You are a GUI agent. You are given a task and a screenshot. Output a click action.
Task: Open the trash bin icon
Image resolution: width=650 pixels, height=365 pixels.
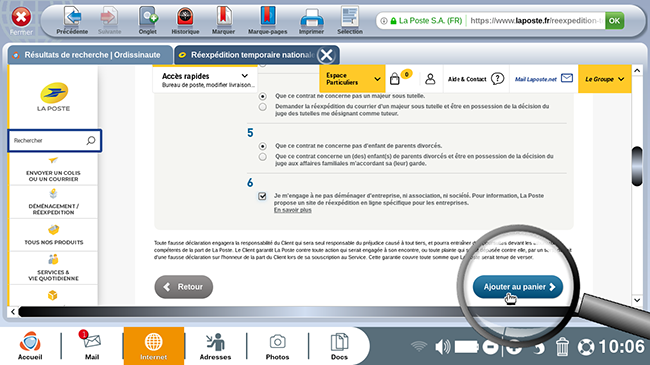[x=562, y=347]
